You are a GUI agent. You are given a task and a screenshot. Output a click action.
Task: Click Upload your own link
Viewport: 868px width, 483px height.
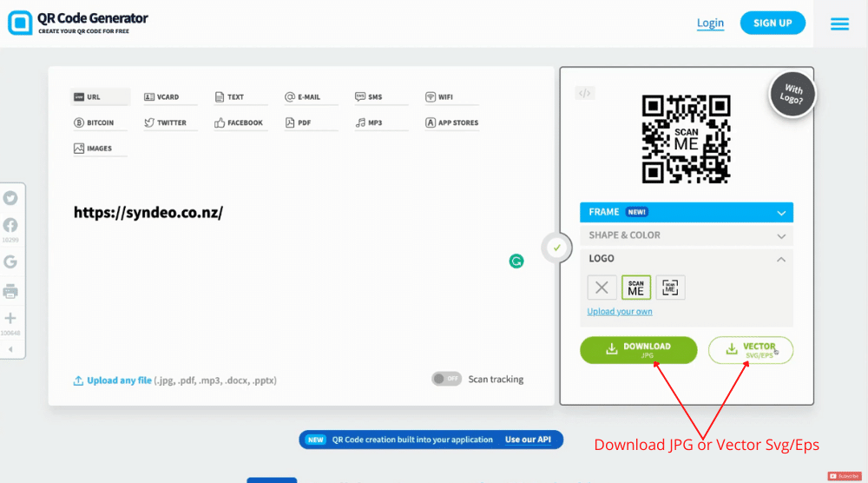point(620,311)
